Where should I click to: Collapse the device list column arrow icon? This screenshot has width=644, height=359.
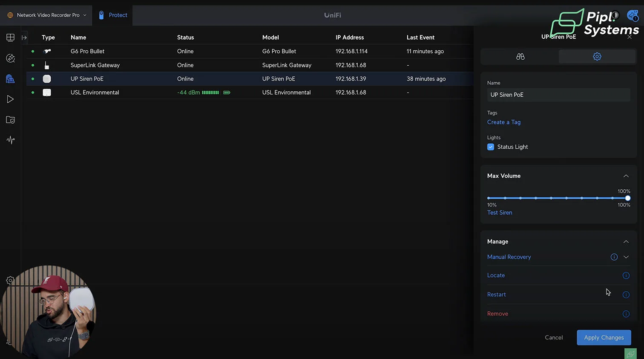(24, 38)
